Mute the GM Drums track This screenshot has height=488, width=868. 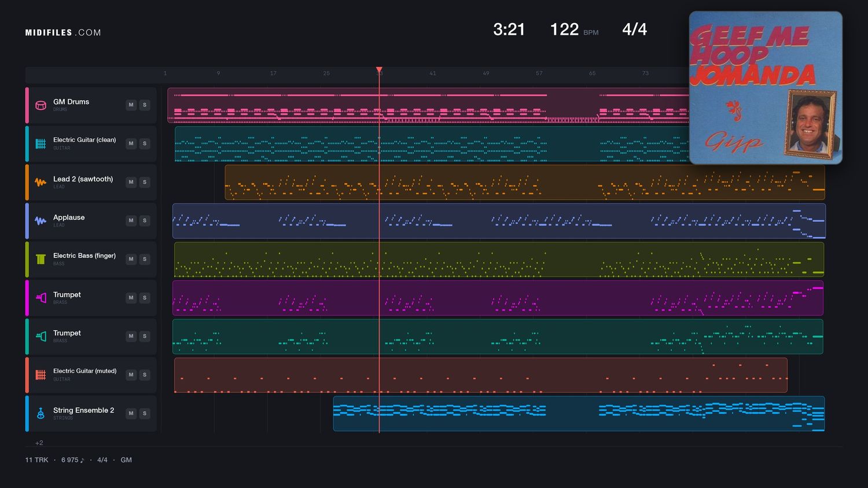(x=131, y=105)
